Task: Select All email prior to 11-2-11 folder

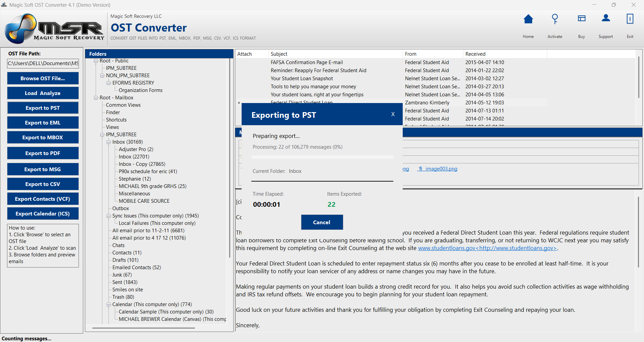Action: pos(148,231)
